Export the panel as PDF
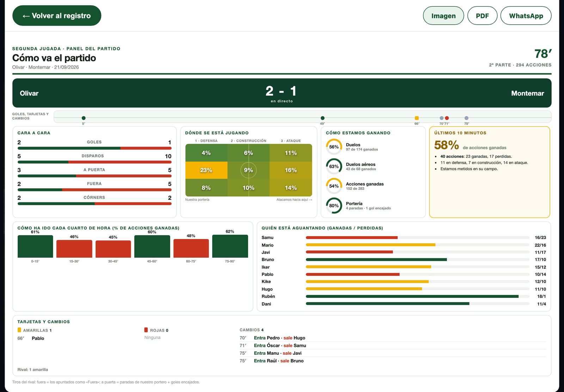Image resolution: width=564 pixels, height=392 pixels. (482, 16)
